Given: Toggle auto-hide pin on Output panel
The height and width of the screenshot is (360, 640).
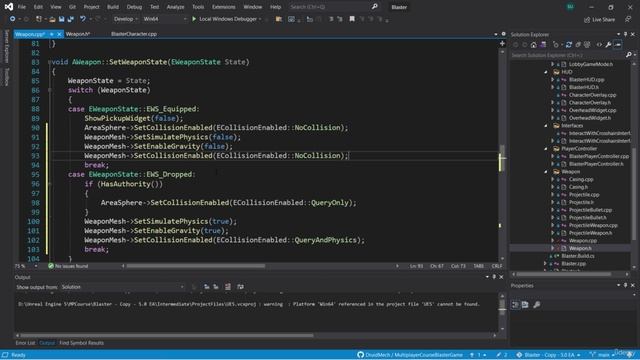Looking at the screenshot, I should pos(494,277).
